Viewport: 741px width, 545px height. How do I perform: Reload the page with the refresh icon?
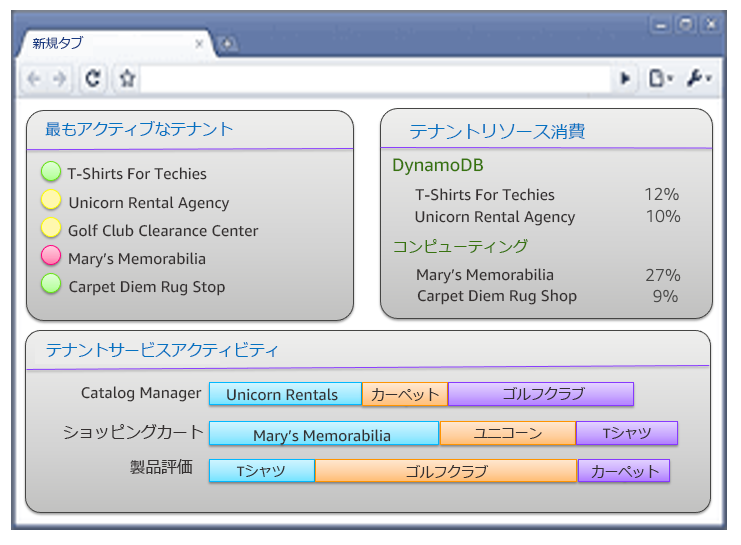(x=93, y=78)
